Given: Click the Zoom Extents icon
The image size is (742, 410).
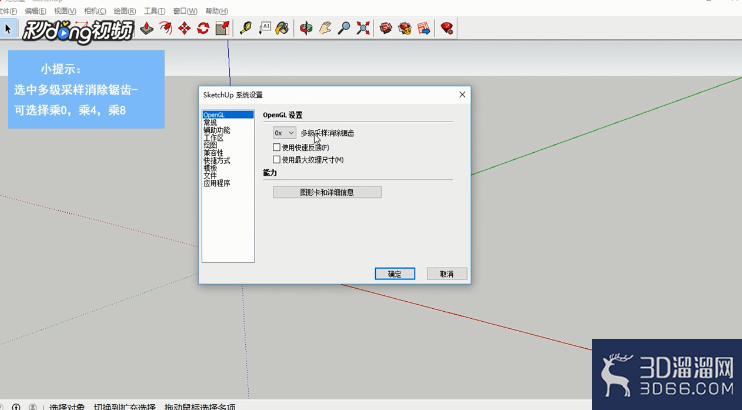Looking at the screenshot, I should pos(363,28).
